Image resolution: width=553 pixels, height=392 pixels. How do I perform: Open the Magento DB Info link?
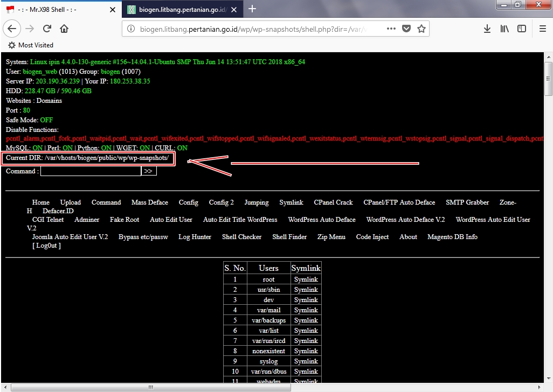click(453, 237)
